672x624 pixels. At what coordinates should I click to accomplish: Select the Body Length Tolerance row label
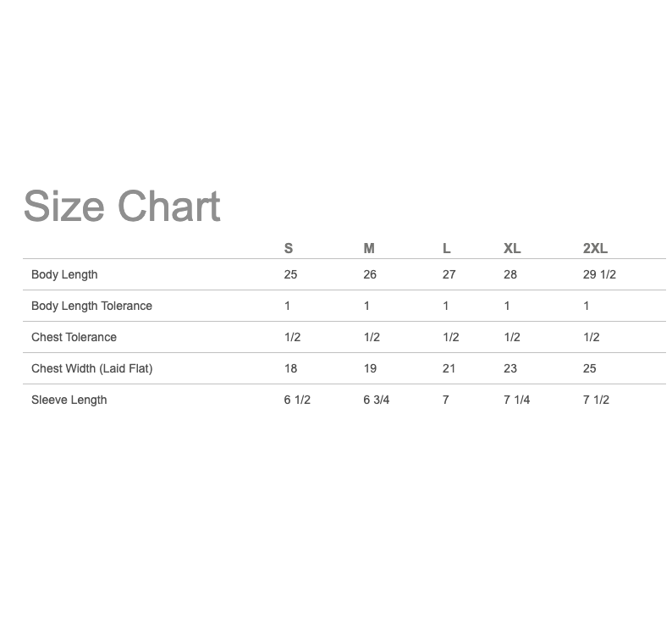[91, 306]
